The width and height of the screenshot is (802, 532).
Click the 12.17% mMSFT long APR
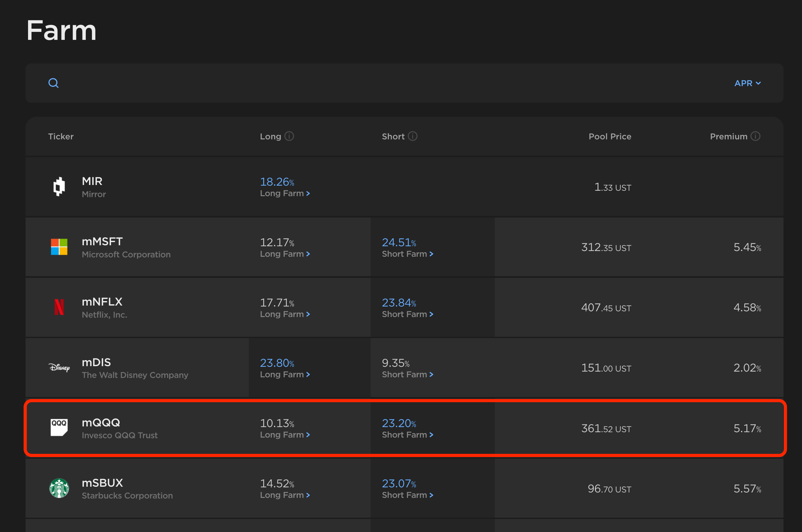tap(277, 242)
